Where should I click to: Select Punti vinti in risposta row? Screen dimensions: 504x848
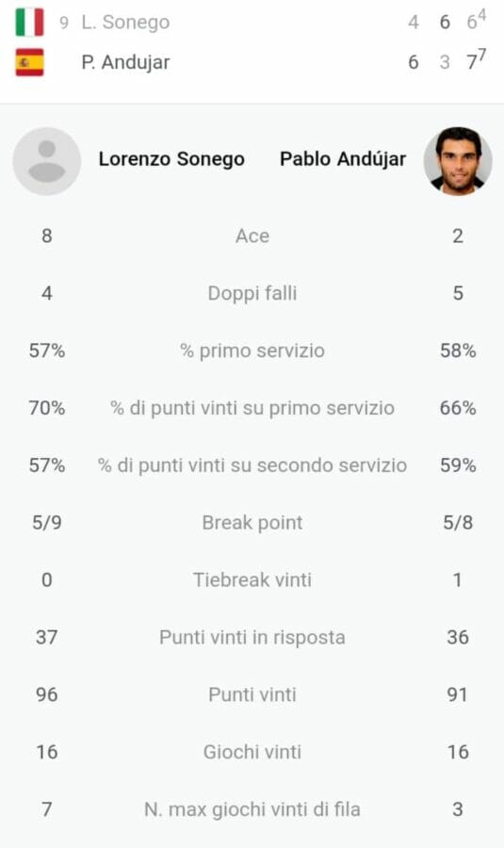252,637
